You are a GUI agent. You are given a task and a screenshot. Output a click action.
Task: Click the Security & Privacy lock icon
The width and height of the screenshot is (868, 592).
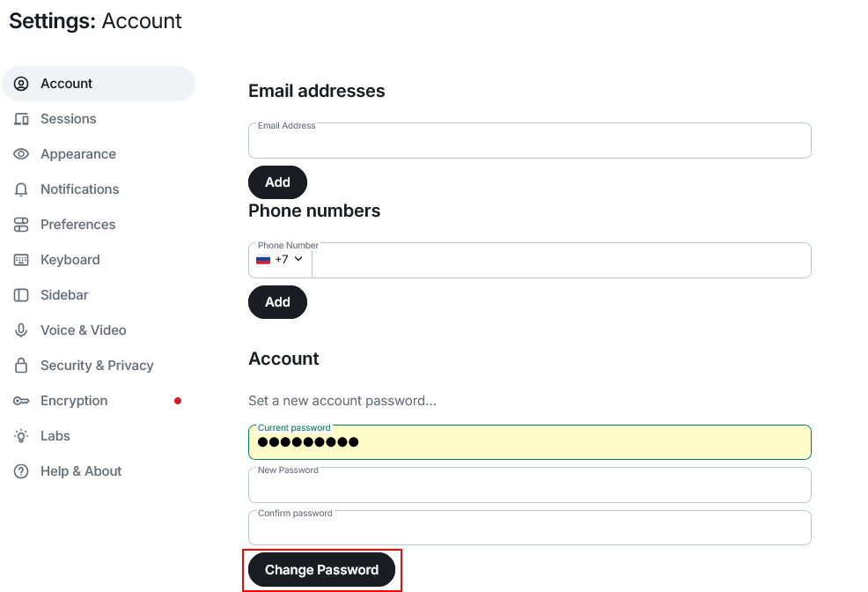point(21,366)
